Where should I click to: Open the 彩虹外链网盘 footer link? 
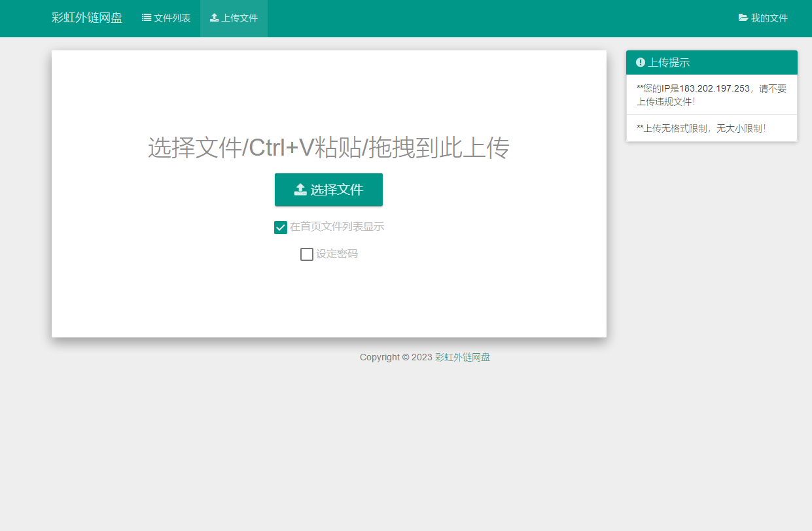(463, 357)
